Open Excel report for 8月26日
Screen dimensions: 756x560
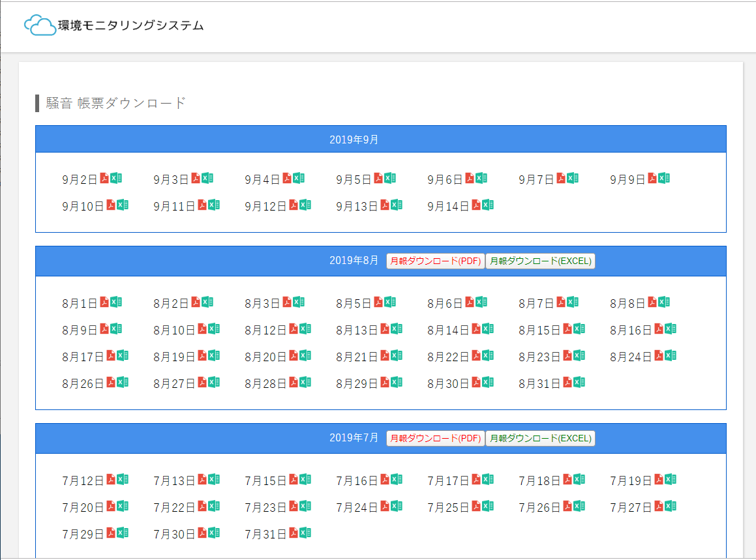(123, 381)
